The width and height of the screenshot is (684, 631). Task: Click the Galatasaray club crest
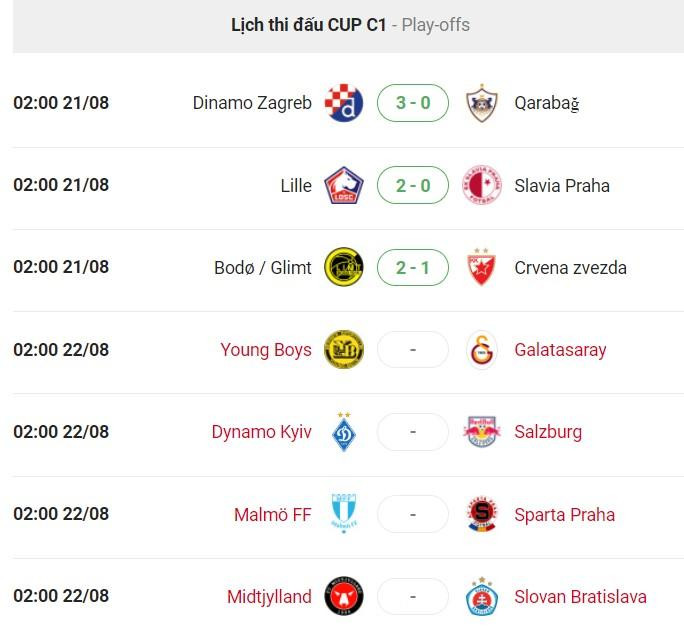(482, 350)
